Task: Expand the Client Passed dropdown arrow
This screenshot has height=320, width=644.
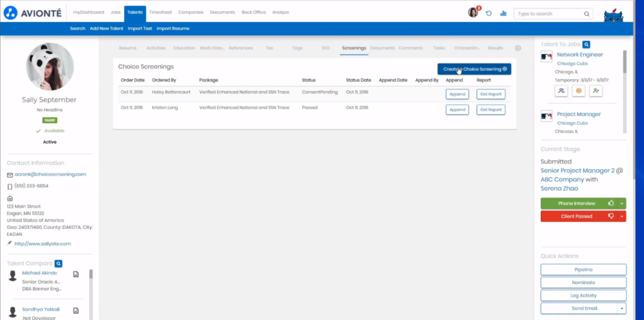Action: (622, 216)
